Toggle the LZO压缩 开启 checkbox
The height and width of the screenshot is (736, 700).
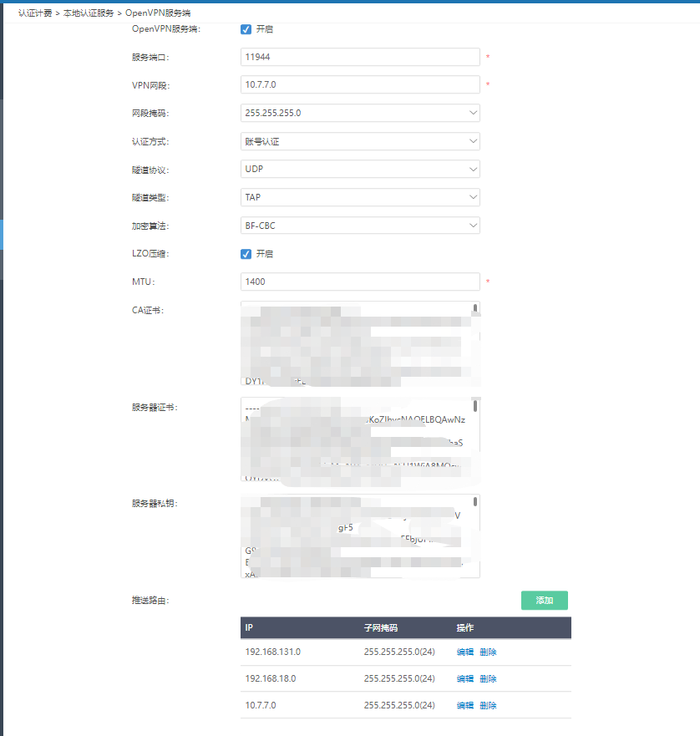pos(246,254)
